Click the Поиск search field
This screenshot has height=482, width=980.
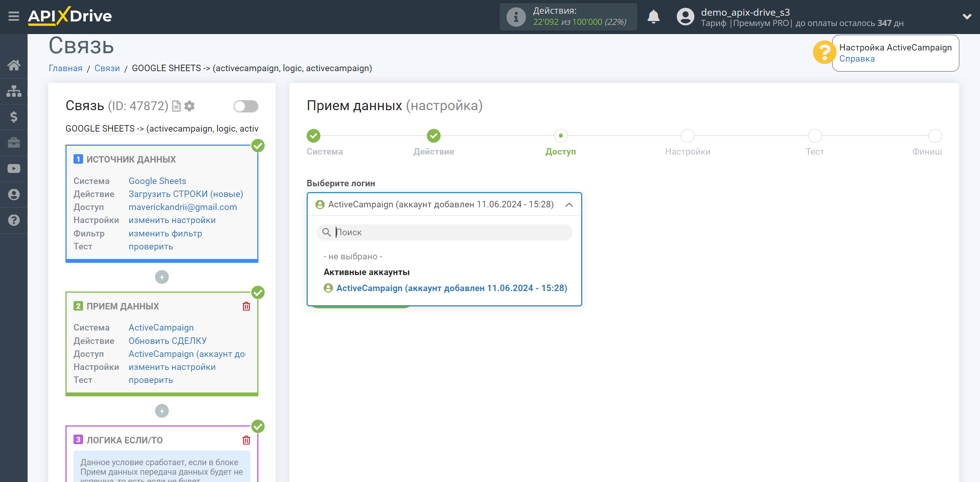pyautogui.click(x=444, y=232)
